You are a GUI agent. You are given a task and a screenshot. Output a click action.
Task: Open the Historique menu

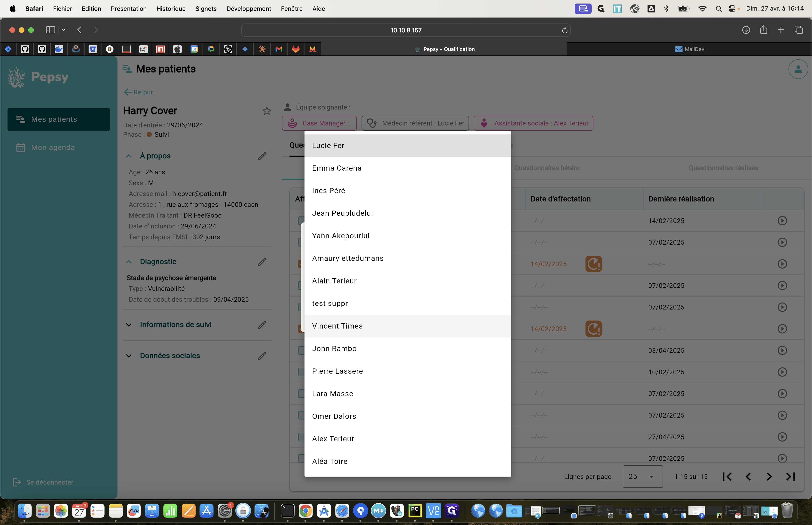[171, 8]
